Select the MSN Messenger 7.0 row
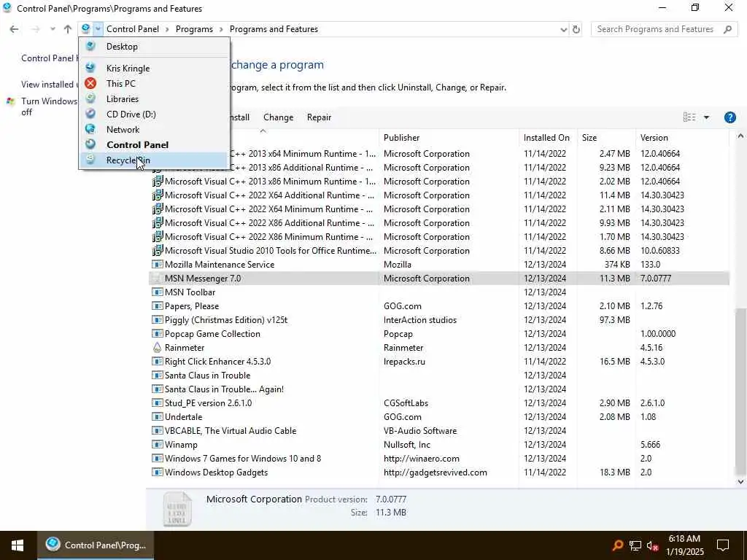The width and height of the screenshot is (747, 560). click(439, 278)
